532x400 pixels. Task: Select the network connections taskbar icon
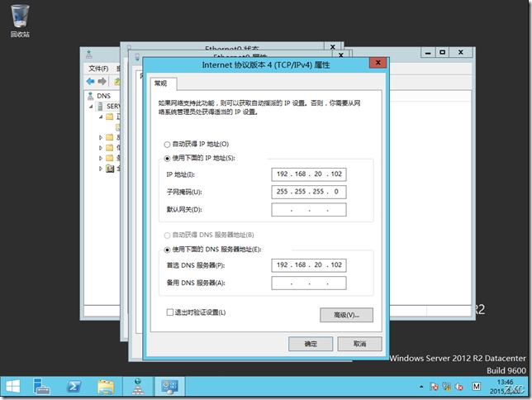click(169, 387)
